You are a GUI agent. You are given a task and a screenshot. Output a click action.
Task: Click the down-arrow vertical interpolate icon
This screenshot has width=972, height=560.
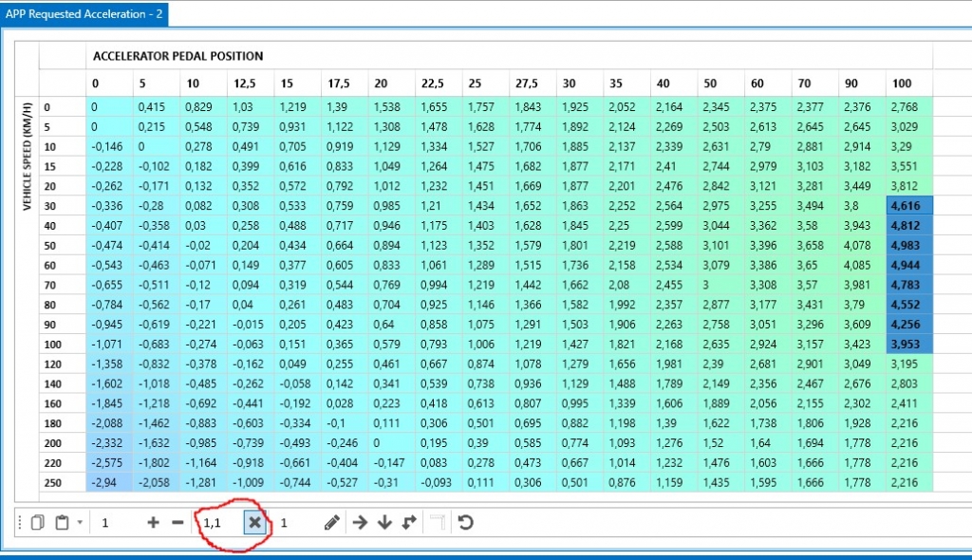pyautogui.click(x=384, y=523)
